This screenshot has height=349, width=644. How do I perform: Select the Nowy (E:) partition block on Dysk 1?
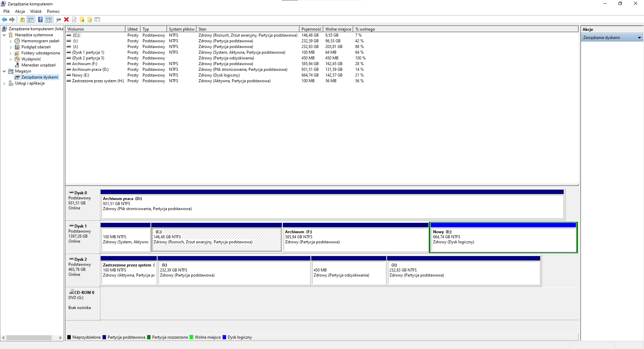[503, 237]
